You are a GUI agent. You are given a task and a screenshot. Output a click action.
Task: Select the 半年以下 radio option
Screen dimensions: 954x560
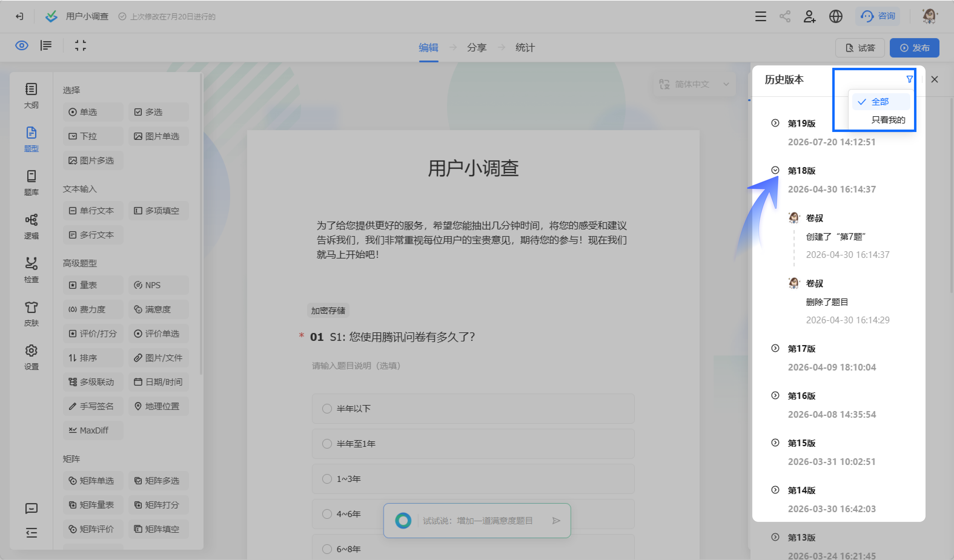point(327,409)
